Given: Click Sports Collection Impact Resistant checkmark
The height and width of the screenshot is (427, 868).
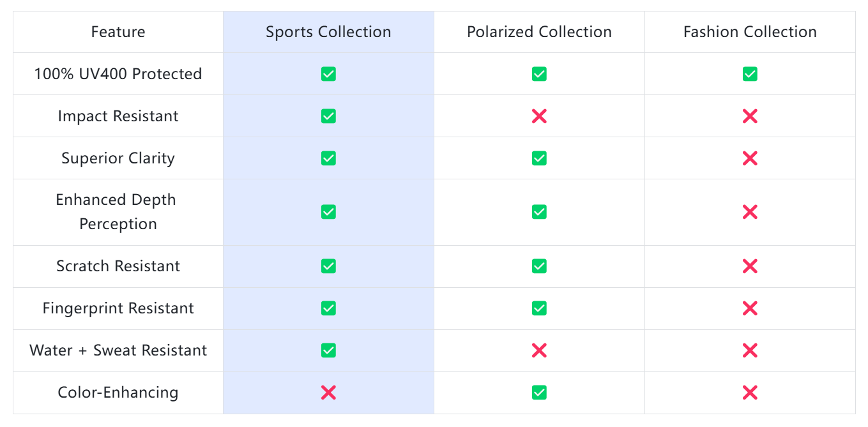Looking at the screenshot, I should [328, 116].
